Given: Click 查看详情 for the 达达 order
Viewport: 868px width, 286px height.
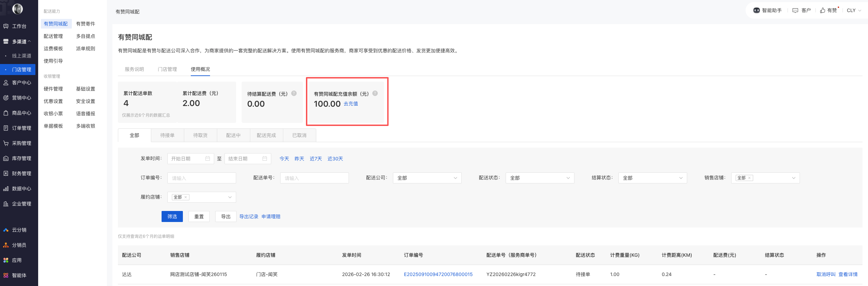Looking at the screenshot, I should tap(848, 274).
